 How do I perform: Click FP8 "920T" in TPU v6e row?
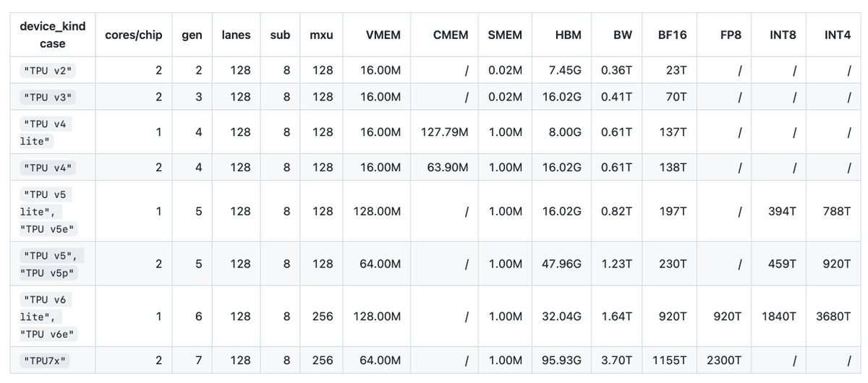[x=728, y=317]
